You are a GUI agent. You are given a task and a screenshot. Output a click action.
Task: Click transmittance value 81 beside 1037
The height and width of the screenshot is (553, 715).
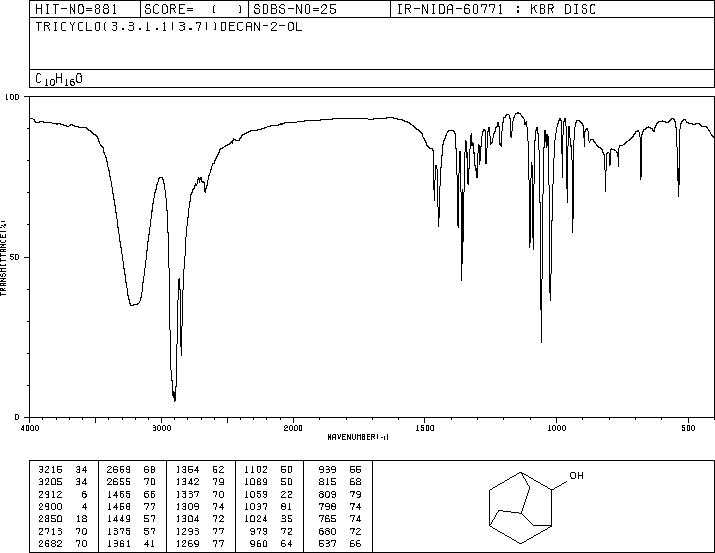pyautogui.click(x=287, y=506)
